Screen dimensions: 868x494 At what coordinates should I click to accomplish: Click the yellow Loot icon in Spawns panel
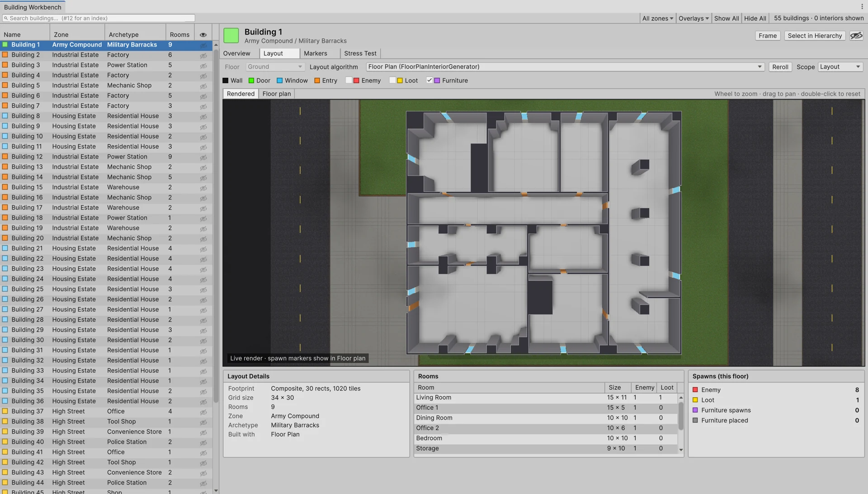pyautogui.click(x=695, y=400)
